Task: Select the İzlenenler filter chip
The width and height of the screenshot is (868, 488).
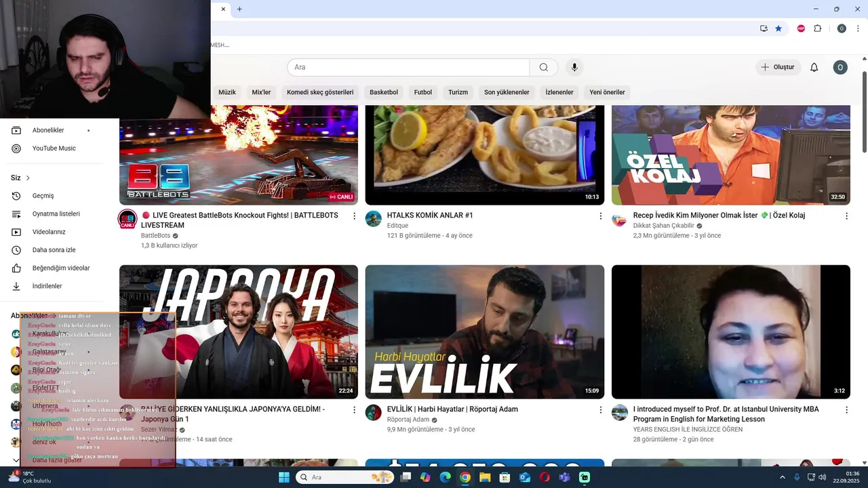Action: (559, 92)
